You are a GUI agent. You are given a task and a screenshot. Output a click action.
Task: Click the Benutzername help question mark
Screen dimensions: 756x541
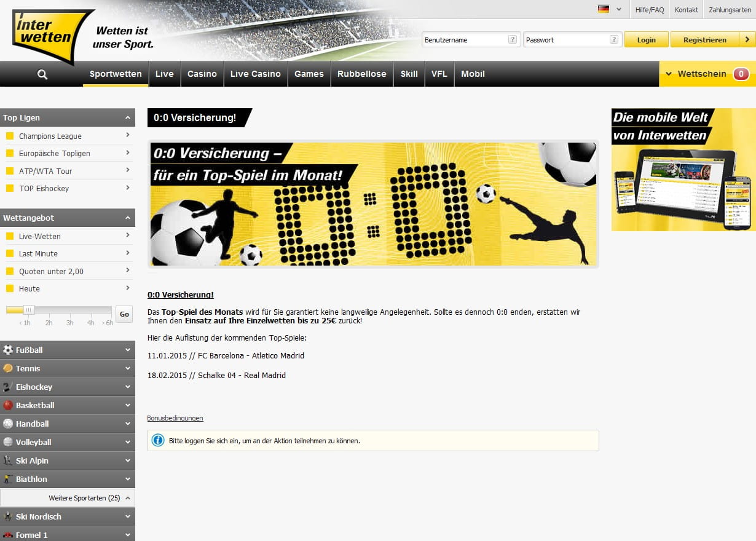click(x=513, y=39)
